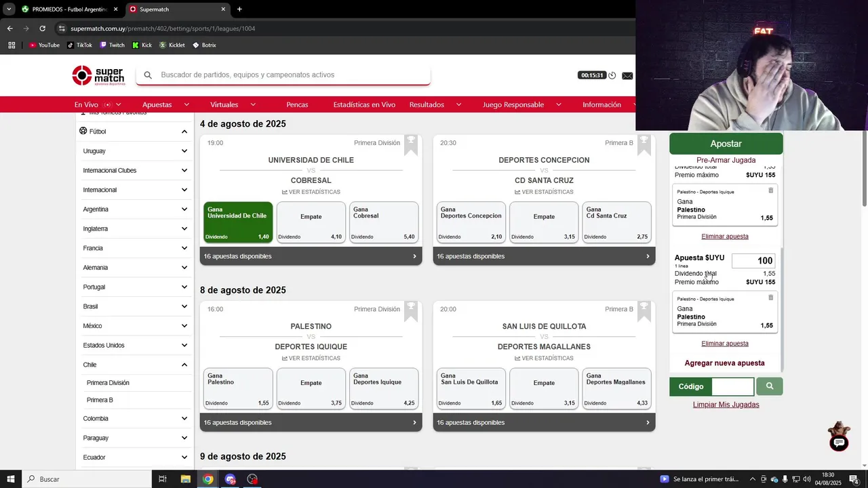Open the Kicklet bookmark
Image resolution: width=868 pixels, height=488 pixels.
point(172,45)
